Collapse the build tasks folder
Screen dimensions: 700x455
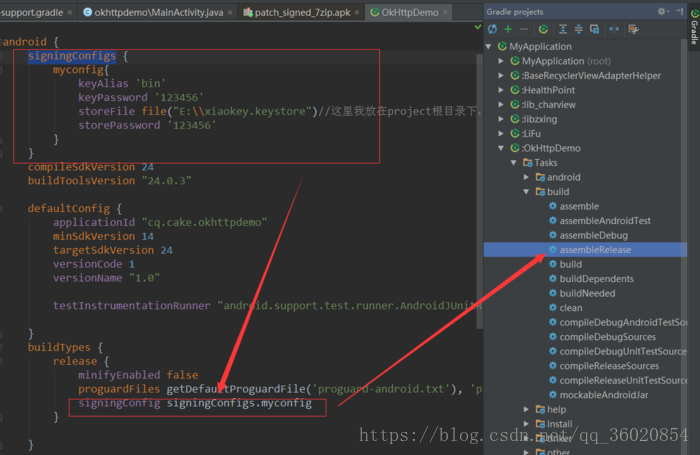(x=526, y=192)
